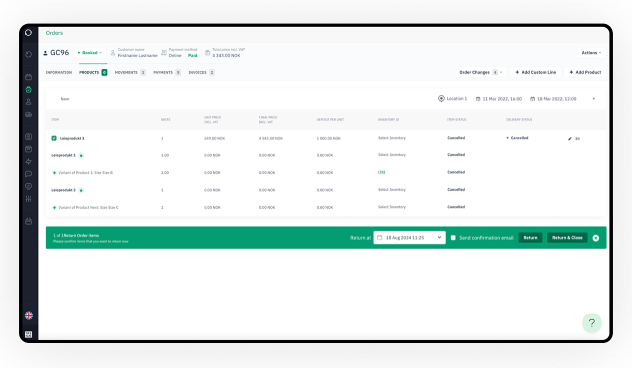The image size is (632, 368).
Task: Open the green orders basket sidebar icon
Action: coord(29,89)
